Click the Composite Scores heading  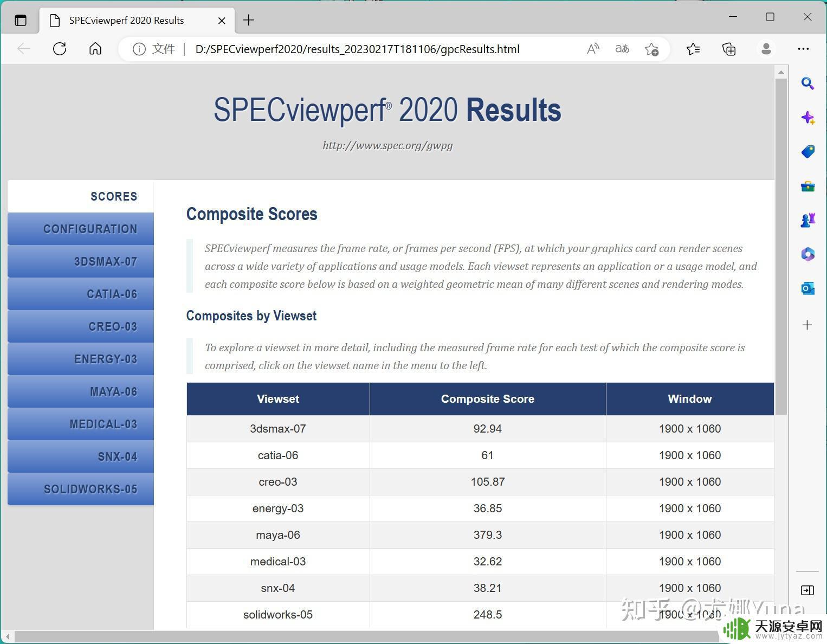[252, 214]
